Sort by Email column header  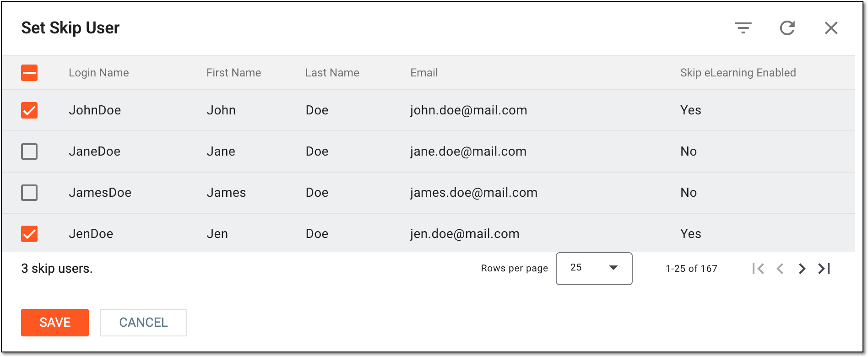[x=424, y=73]
